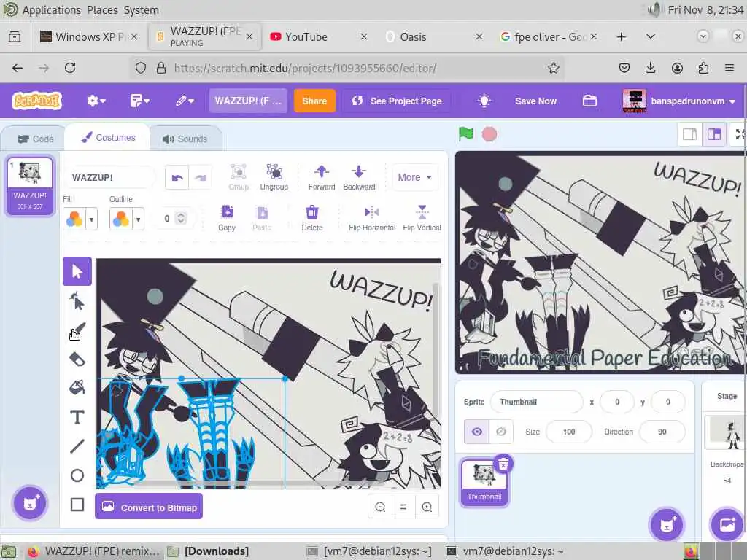
Task: Open the Places menu
Action: pos(102,9)
